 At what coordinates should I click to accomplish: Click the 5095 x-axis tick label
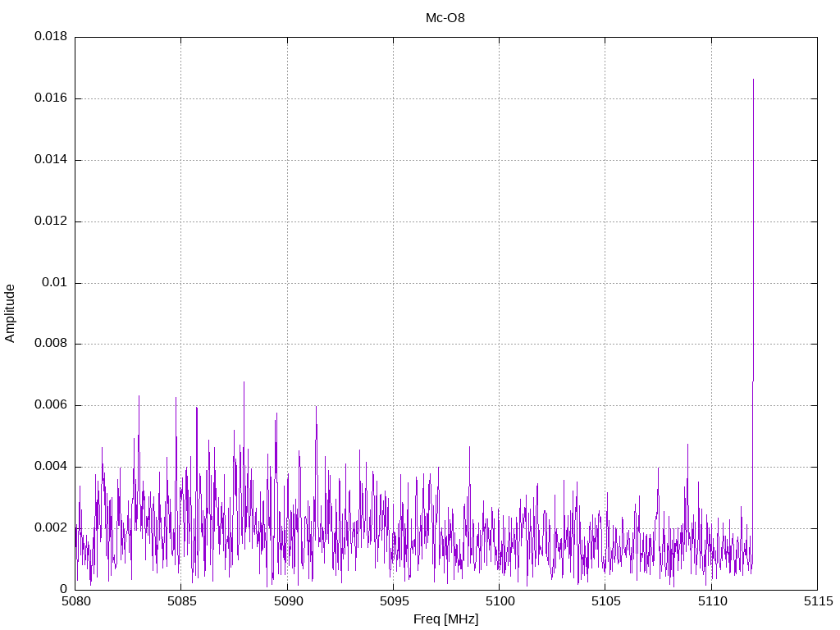click(x=393, y=602)
